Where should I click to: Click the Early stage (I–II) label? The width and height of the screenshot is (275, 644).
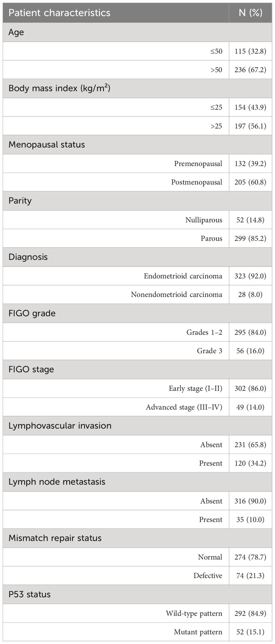pos(196,389)
